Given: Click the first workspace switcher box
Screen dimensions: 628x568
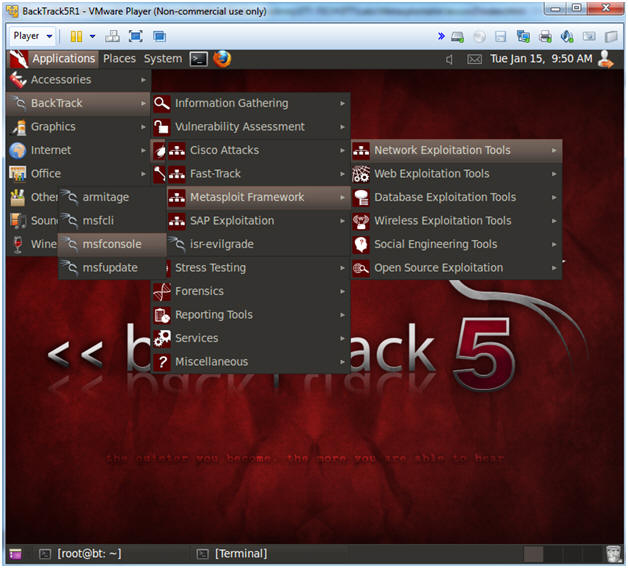Looking at the screenshot, I should click(533, 554).
